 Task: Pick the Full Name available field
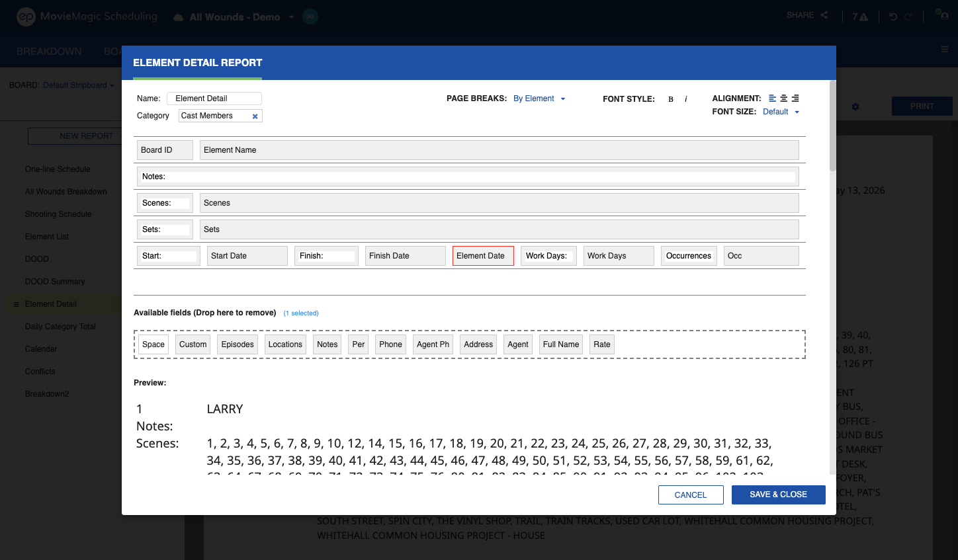[561, 344]
